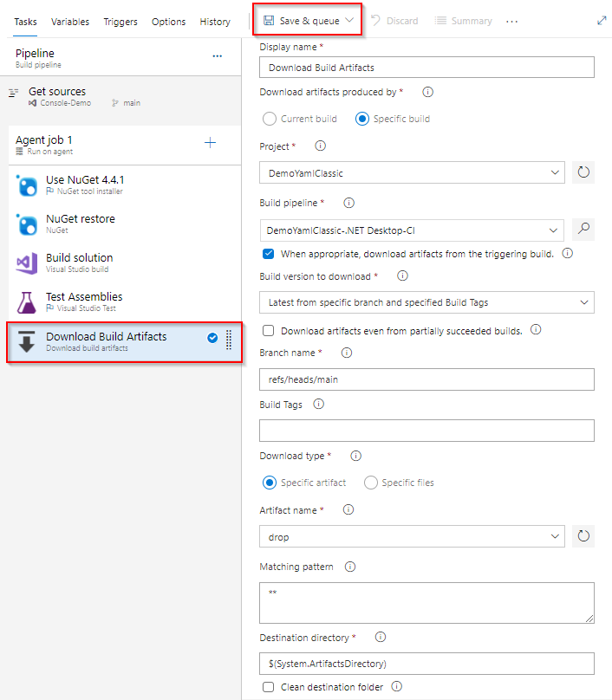
Task: Select the Specific build radio button
Action: [x=362, y=119]
